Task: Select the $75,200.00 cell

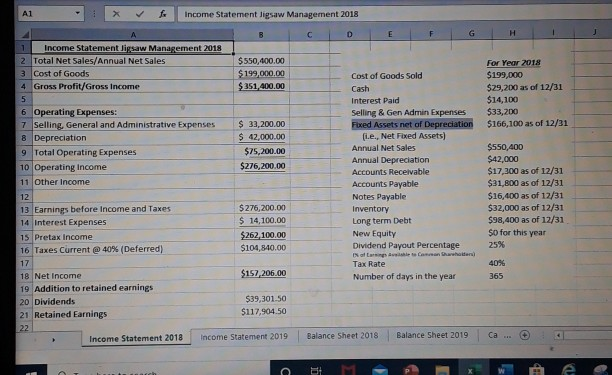Action: (262, 151)
